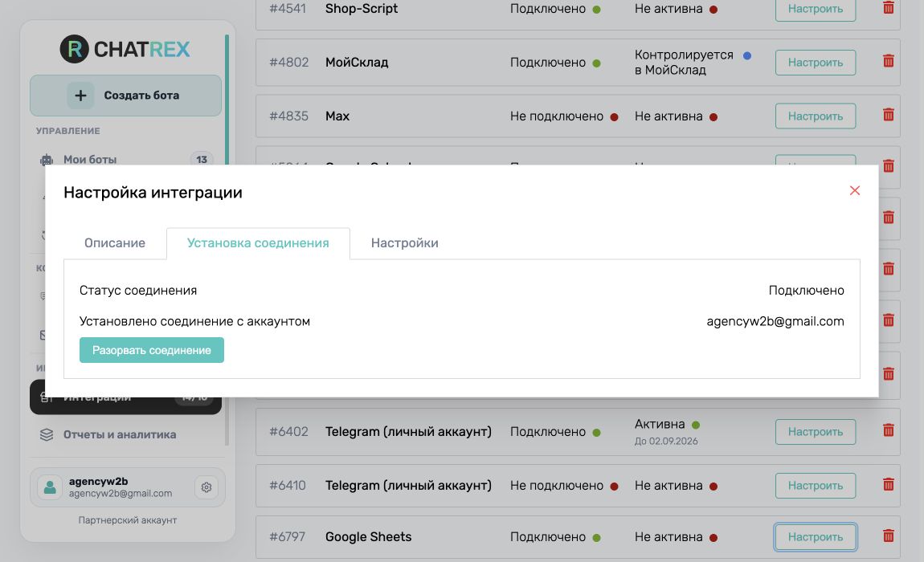Click the Создать бота button
924x562 pixels.
pos(125,96)
